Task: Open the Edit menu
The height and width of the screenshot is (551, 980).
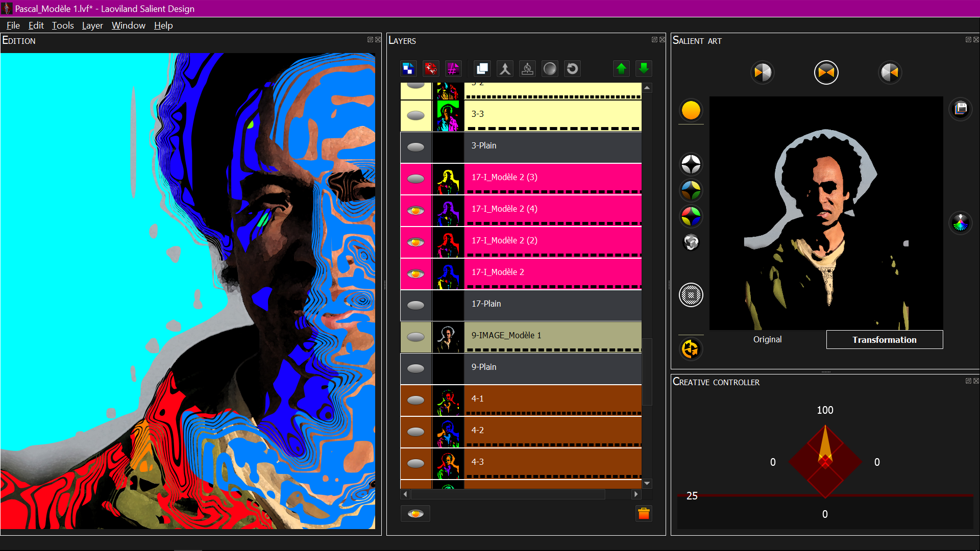Action: pyautogui.click(x=36, y=26)
